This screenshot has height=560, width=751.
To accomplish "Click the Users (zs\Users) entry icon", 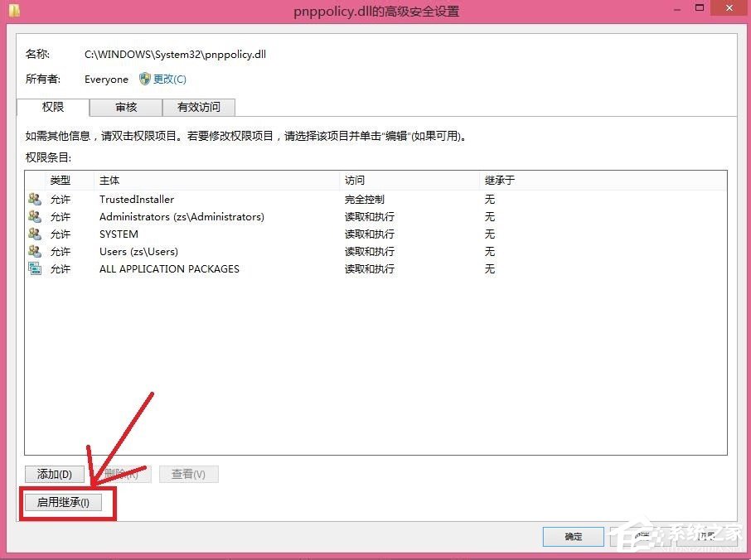I will (x=34, y=251).
